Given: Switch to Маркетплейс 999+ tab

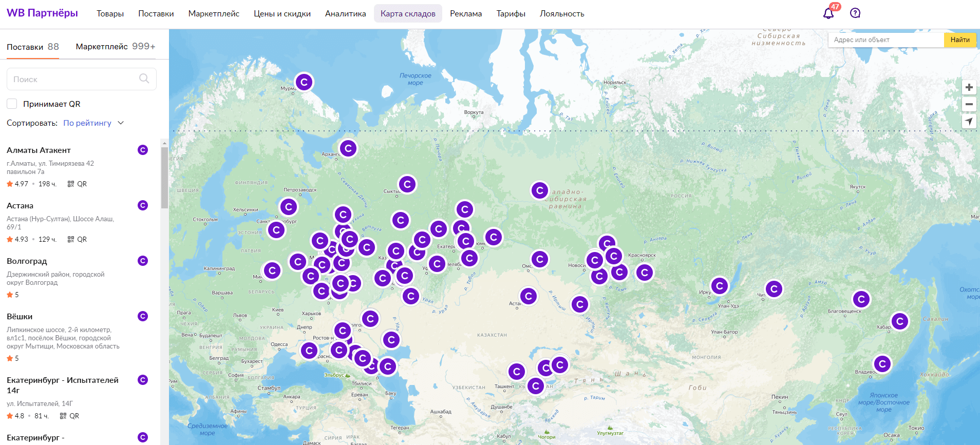Looking at the screenshot, I should coord(116,47).
